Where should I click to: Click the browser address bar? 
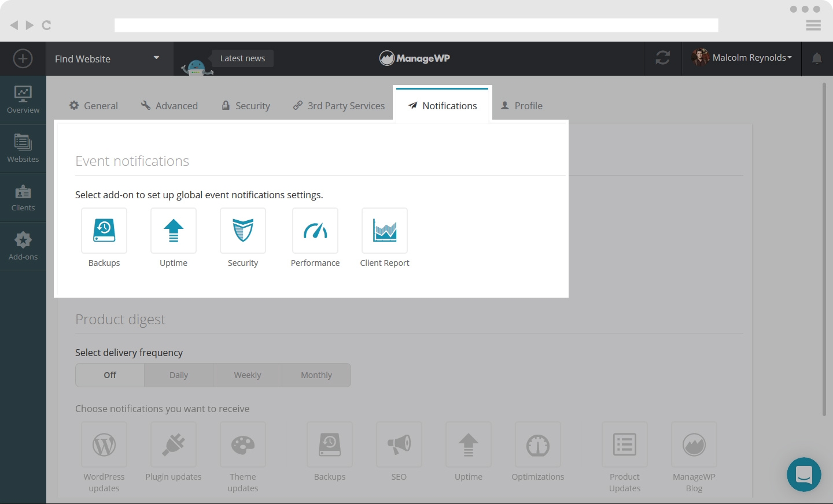pos(417,25)
